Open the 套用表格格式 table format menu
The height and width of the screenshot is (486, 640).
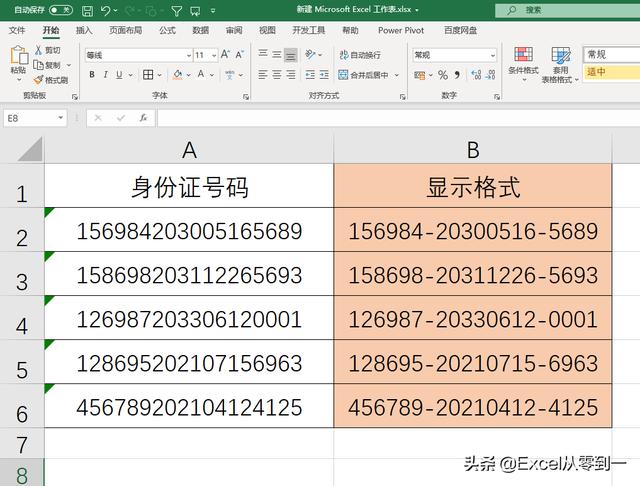click(x=560, y=64)
